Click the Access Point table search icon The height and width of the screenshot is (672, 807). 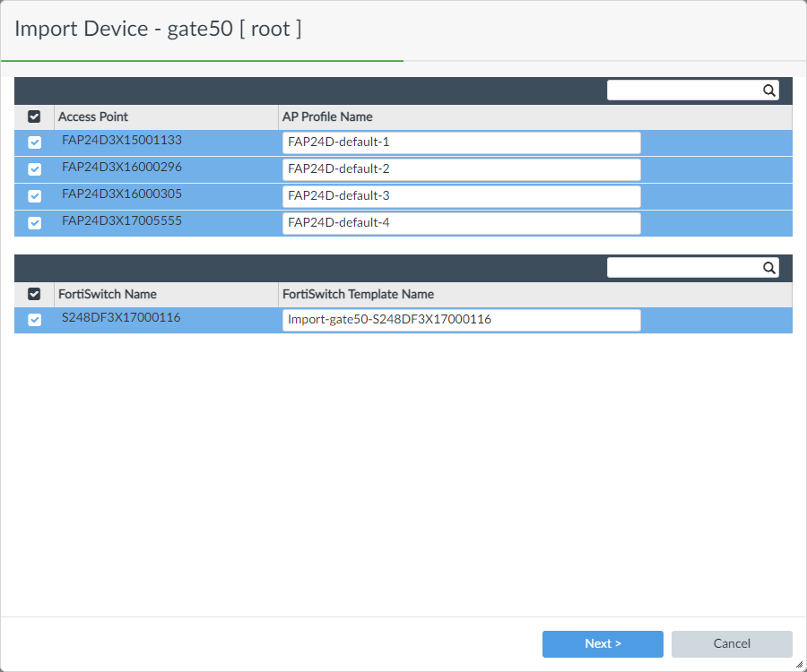click(768, 90)
